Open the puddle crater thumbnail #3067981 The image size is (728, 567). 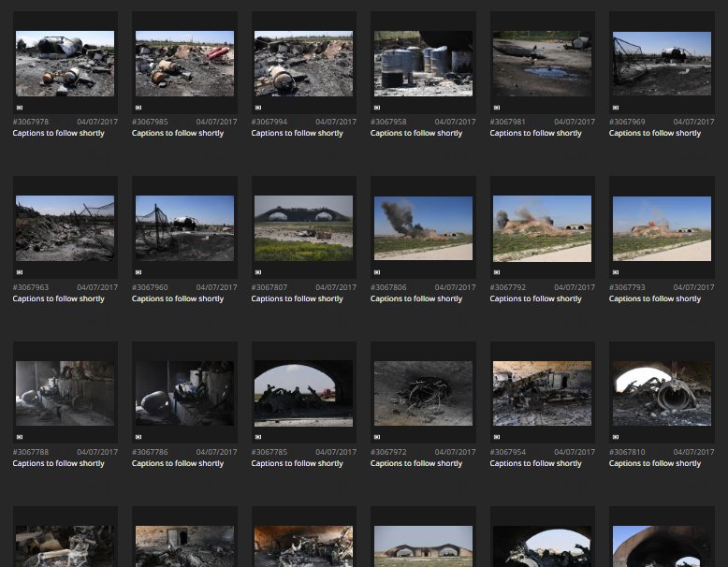(543, 64)
